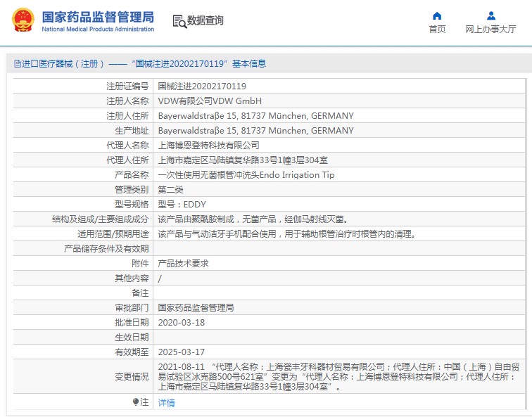Screen dimensions: 532x417
Task: Click the national emblem logo
Action: (23, 20)
